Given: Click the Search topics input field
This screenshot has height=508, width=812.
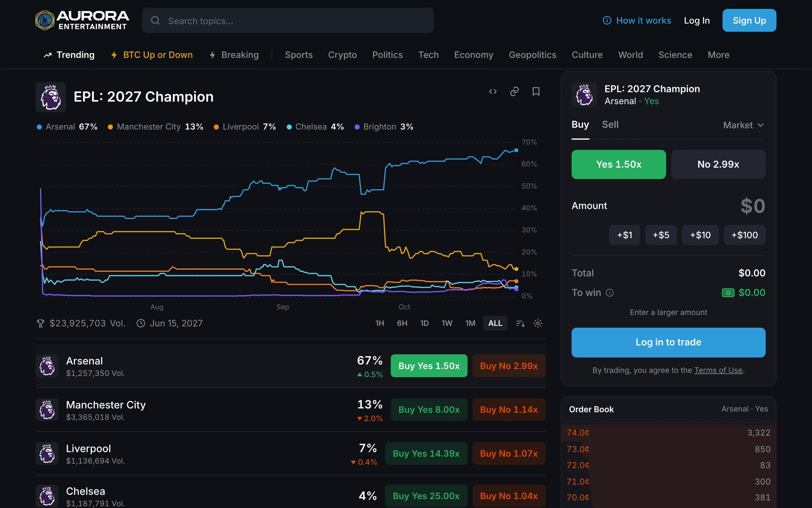Looking at the screenshot, I should tap(288, 21).
